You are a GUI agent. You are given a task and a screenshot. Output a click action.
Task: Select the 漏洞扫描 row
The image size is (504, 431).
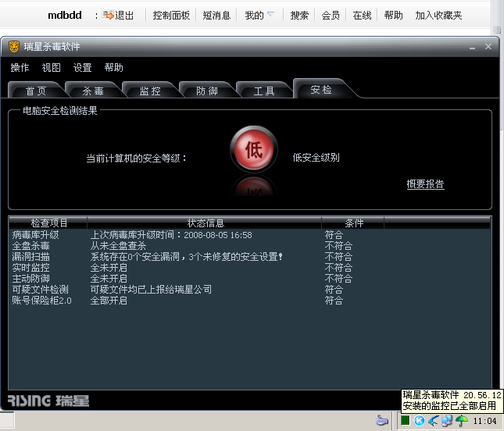[250, 257]
